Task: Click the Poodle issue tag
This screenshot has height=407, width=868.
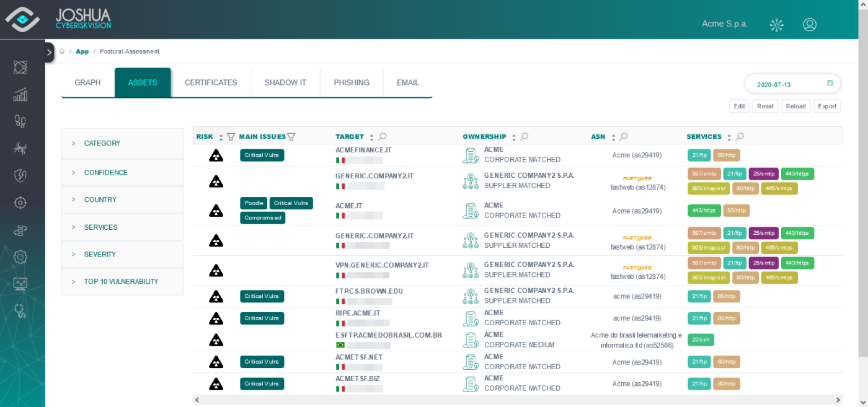Action: (x=254, y=203)
